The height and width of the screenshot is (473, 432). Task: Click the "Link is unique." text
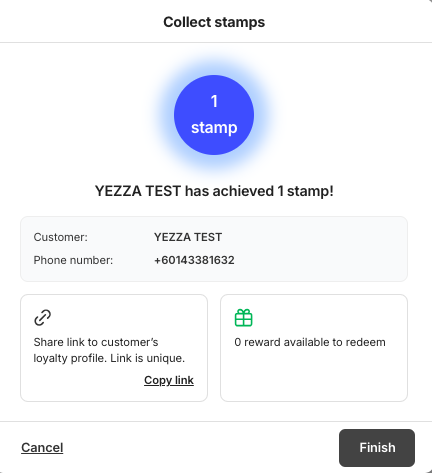point(147,358)
